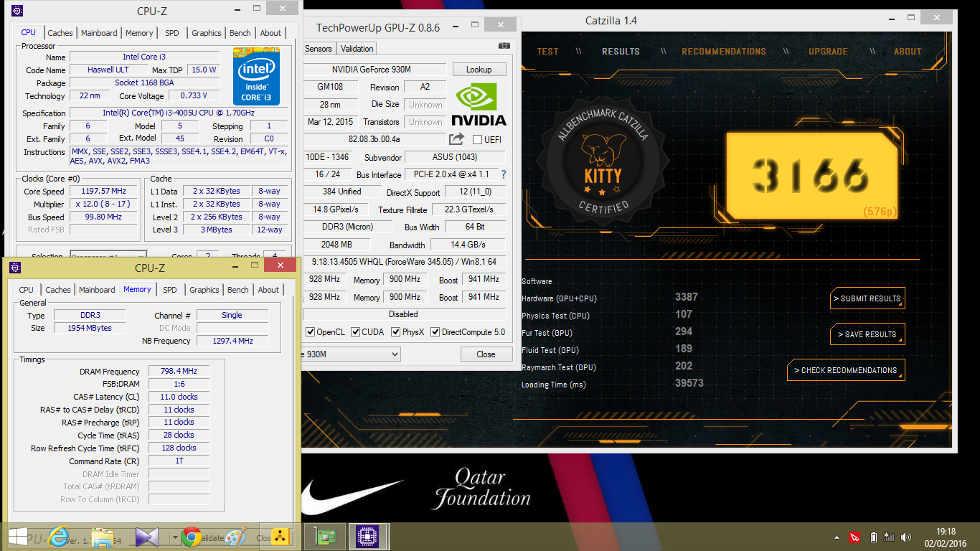
Task: Open the Validation tab in GPU-Z
Action: tap(357, 49)
